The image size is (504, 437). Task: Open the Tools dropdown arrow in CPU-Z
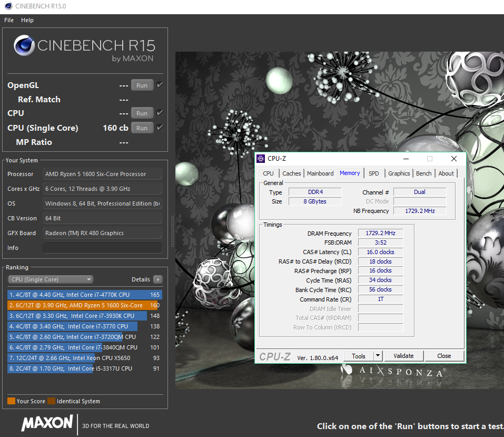tap(378, 356)
